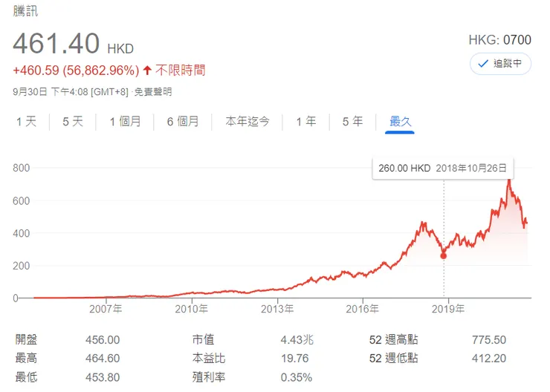Click the 52 週低點 label
Viewport: 550px width, 392px height.
pos(394,359)
